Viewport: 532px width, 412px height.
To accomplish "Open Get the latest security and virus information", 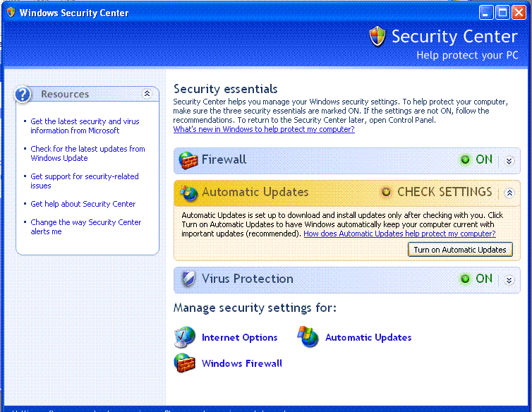I will coord(85,126).
